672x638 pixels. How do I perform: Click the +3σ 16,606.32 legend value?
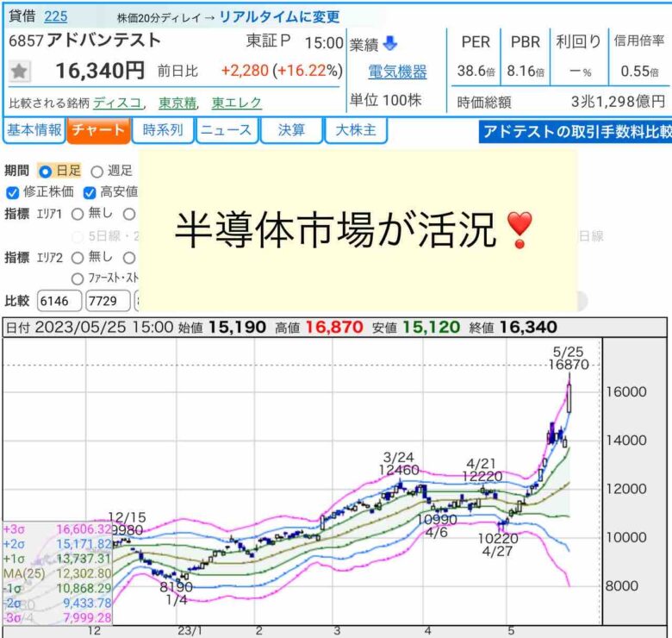pyautogui.click(x=84, y=529)
